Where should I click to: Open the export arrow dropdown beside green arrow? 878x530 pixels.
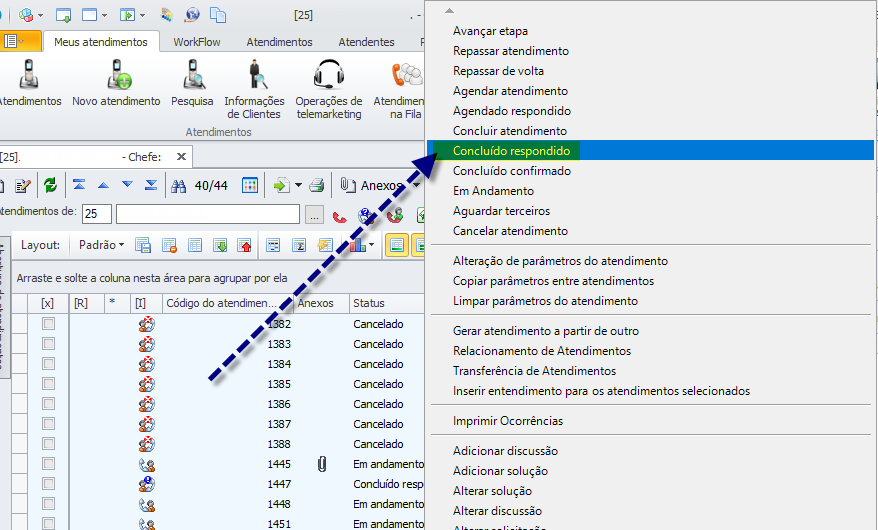coord(298,185)
